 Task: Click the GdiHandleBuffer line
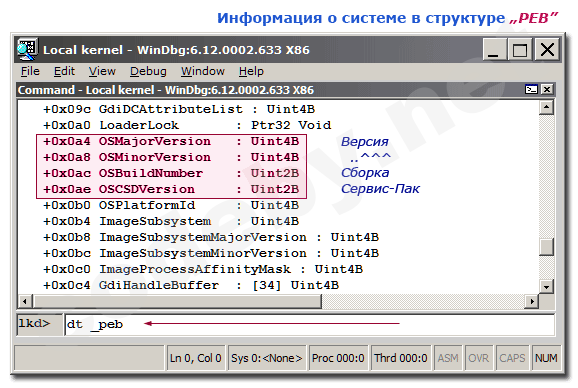191,286
